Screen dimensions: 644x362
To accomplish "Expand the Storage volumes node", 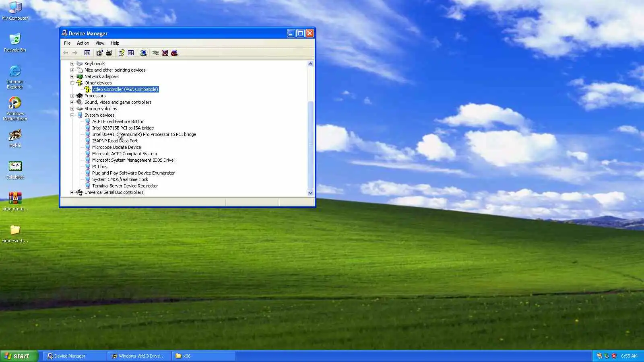I will click(x=72, y=109).
